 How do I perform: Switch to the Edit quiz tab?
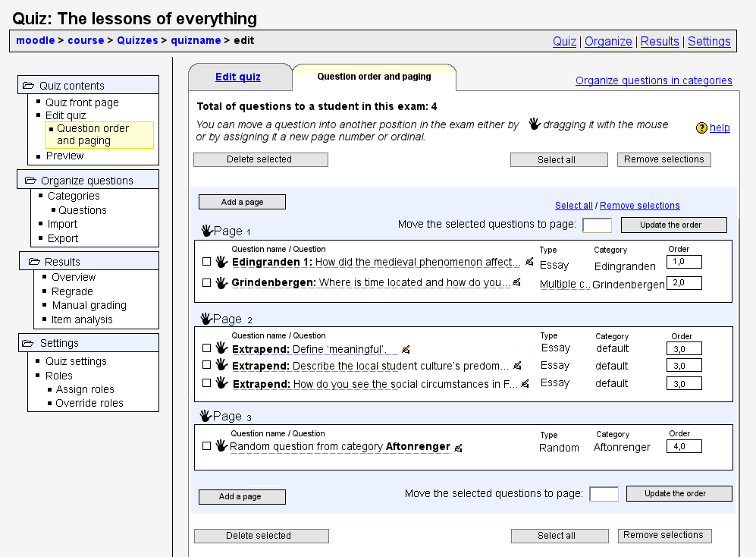(238, 77)
